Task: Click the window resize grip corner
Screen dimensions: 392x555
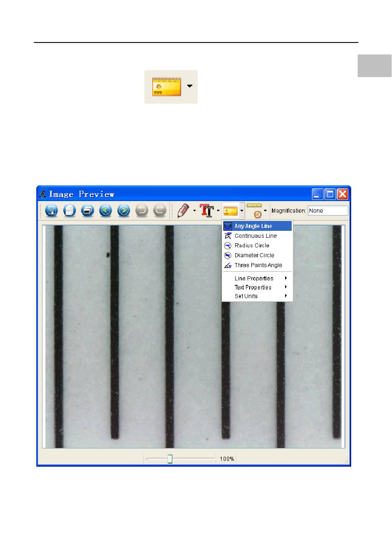Action: [x=347, y=462]
